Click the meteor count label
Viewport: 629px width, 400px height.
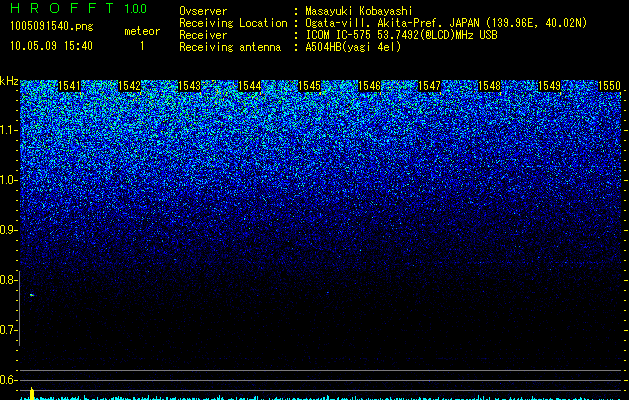(142, 31)
